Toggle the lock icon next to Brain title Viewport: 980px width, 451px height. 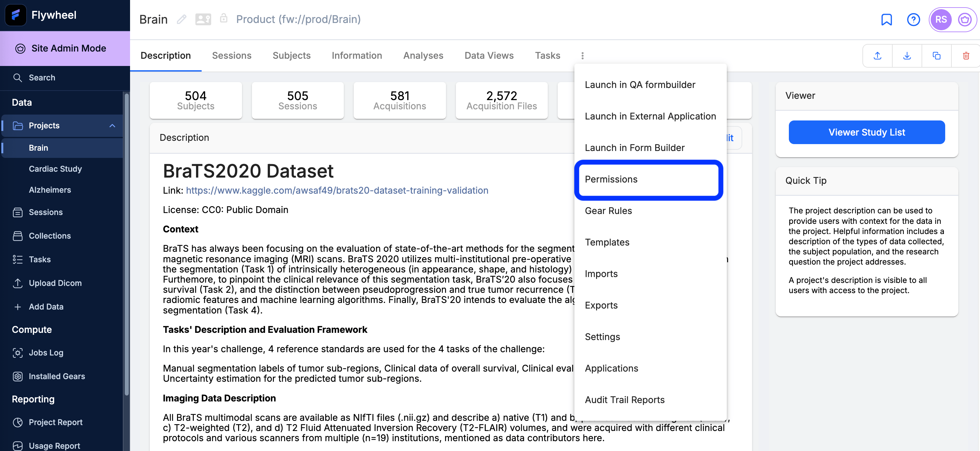[x=224, y=18]
